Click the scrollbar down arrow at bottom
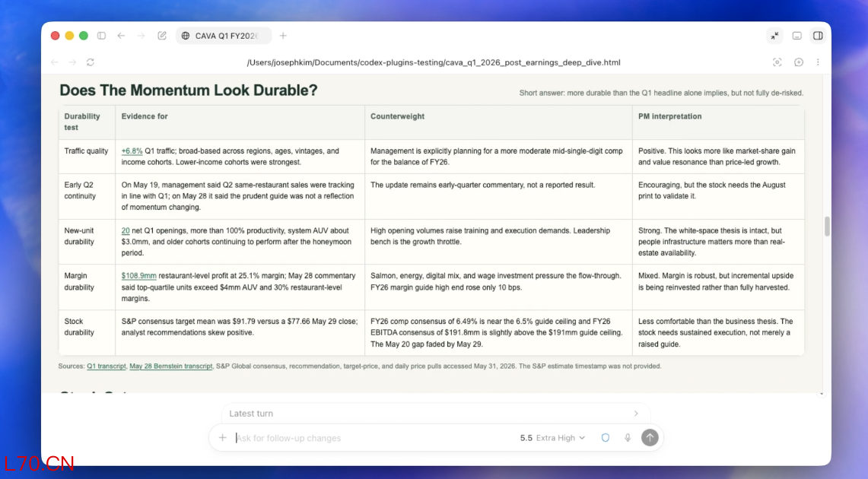The image size is (868, 479). coord(822,394)
